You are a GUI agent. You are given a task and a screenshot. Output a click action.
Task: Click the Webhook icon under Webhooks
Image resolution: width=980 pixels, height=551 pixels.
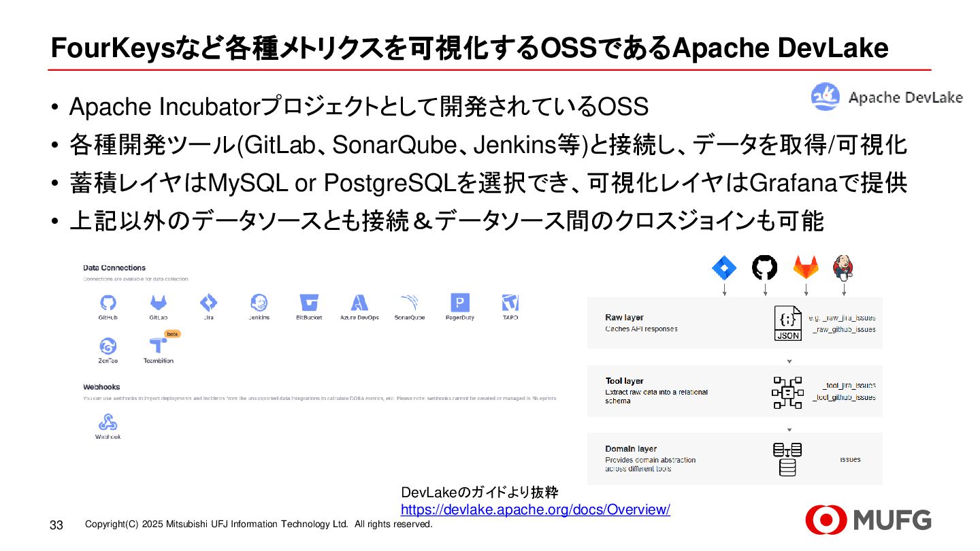coord(108,422)
